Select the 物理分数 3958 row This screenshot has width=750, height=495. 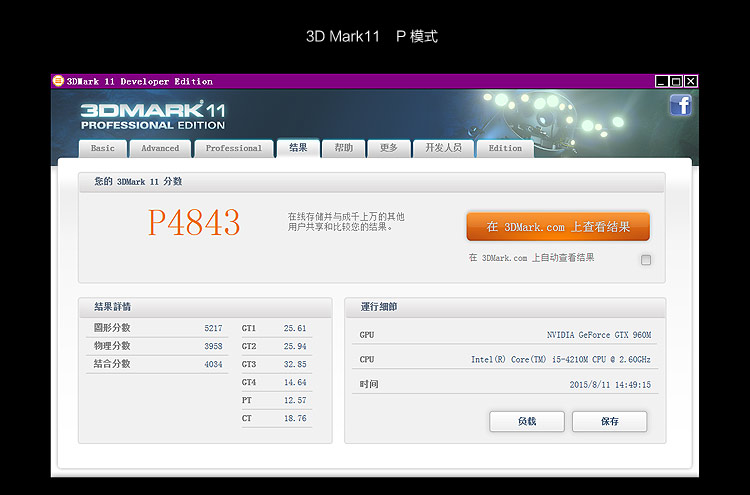[157, 346]
